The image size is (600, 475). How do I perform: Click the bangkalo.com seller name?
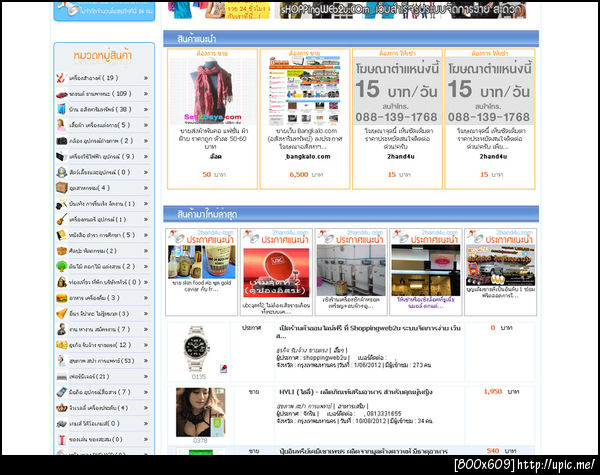tap(308, 157)
